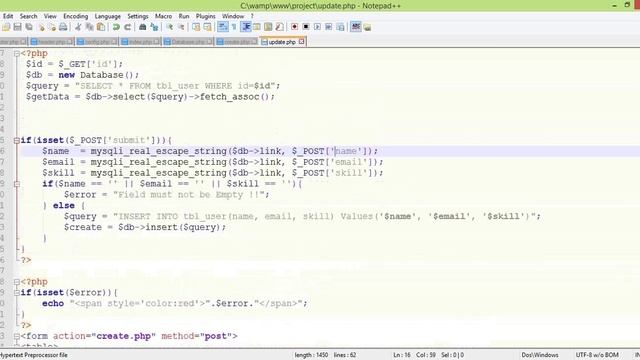This screenshot has width=640, height=360.
Task: Click the Save All toolbar icon
Action: click(29, 27)
